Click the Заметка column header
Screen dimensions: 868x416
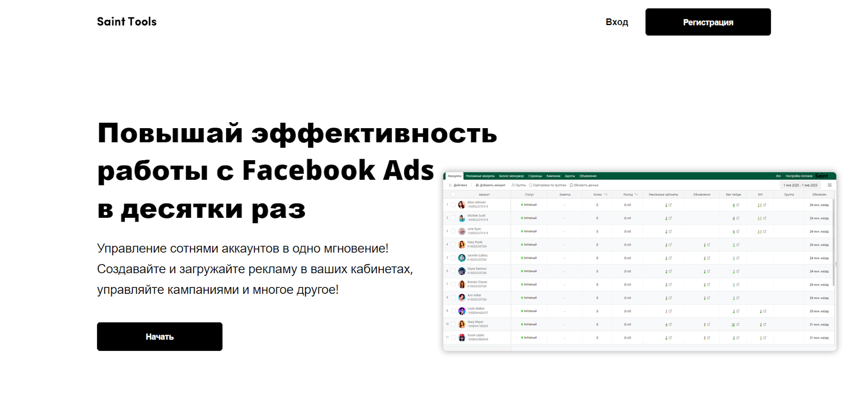pyautogui.click(x=565, y=194)
